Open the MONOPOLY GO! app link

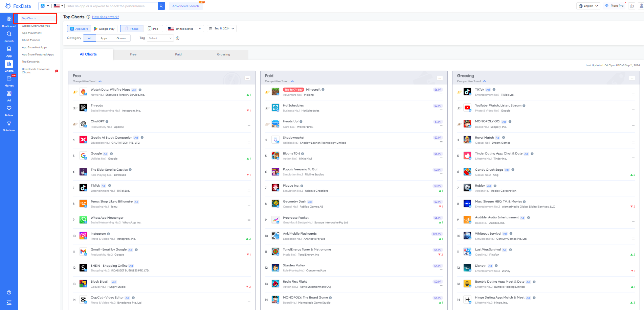tap(488, 121)
